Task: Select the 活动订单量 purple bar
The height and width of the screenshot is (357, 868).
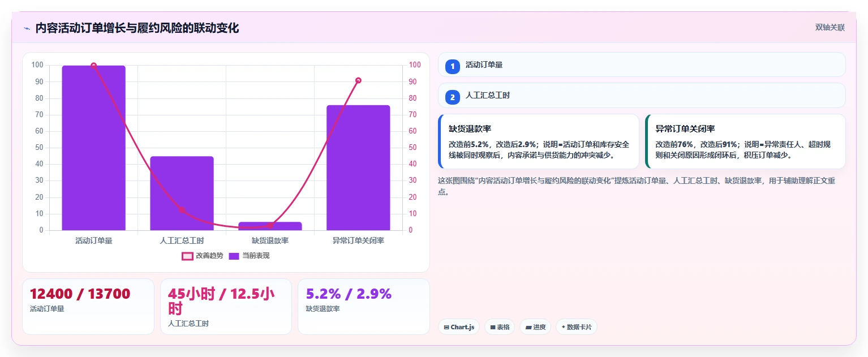Action: [x=93, y=148]
